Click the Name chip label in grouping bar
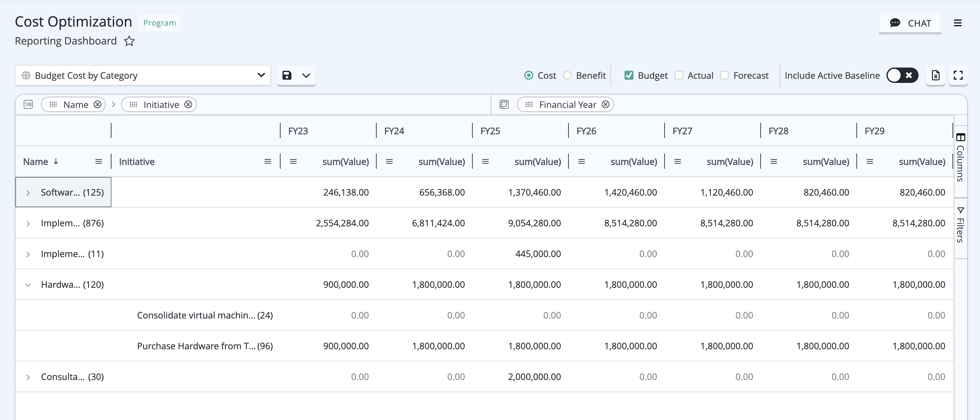Screen dimensions: 980x420 (x=76, y=104)
